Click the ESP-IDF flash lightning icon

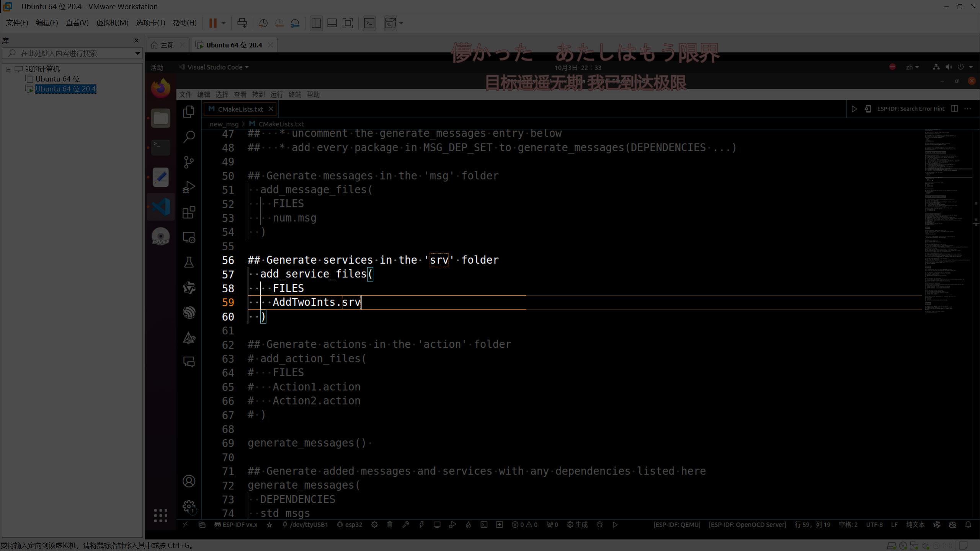421,525
